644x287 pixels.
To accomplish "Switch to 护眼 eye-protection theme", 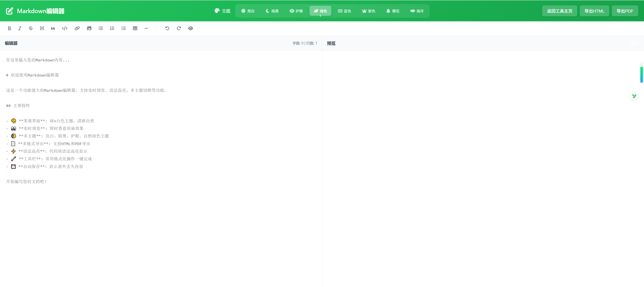I will click(x=296, y=11).
